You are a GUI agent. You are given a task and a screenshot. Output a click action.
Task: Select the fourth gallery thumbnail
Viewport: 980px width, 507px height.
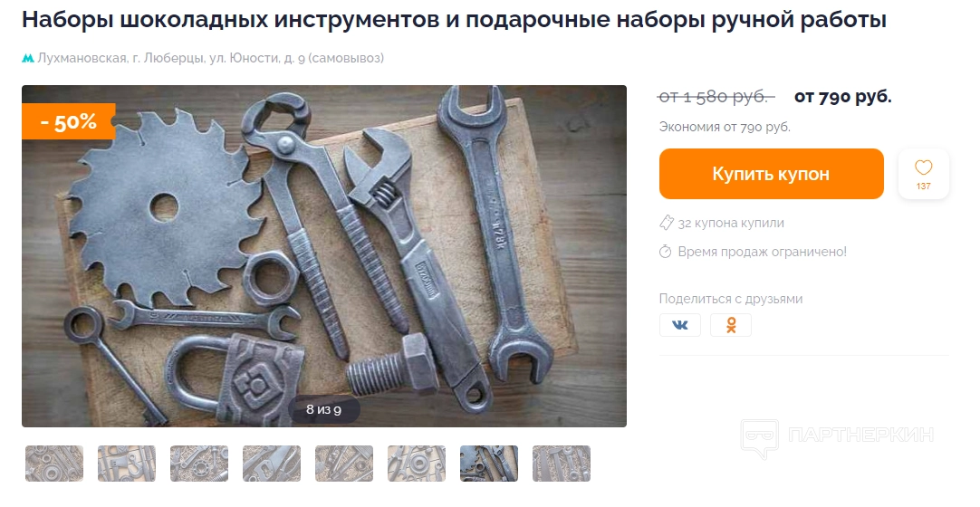pyautogui.click(x=272, y=464)
